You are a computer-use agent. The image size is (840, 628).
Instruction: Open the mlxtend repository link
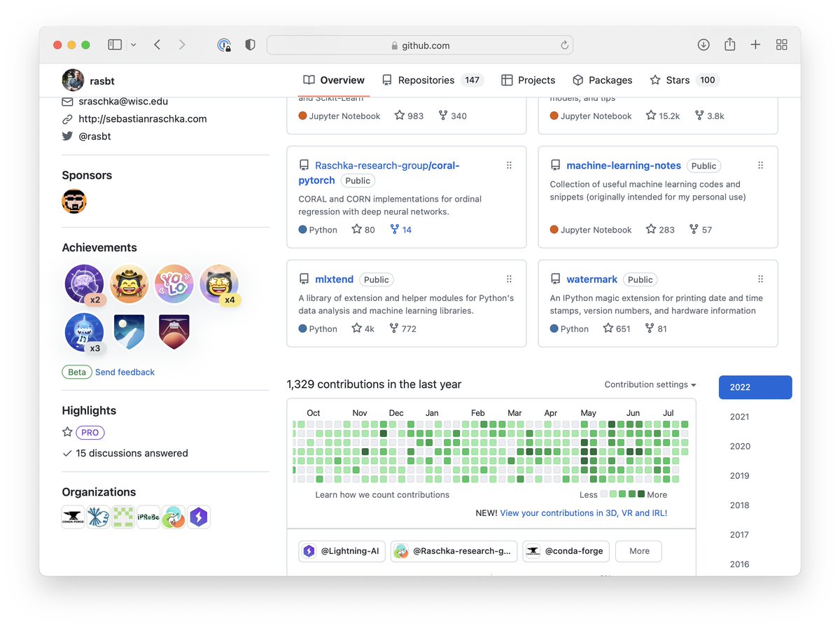pyautogui.click(x=334, y=279)
